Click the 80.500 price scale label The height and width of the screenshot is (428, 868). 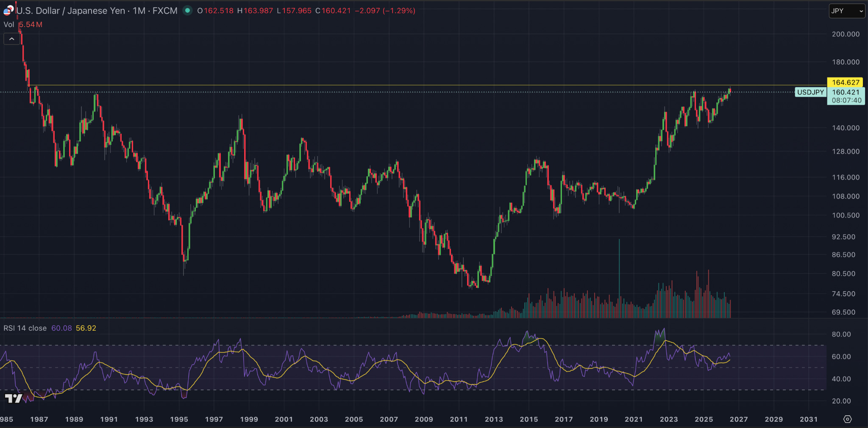(x=843, y=274)
